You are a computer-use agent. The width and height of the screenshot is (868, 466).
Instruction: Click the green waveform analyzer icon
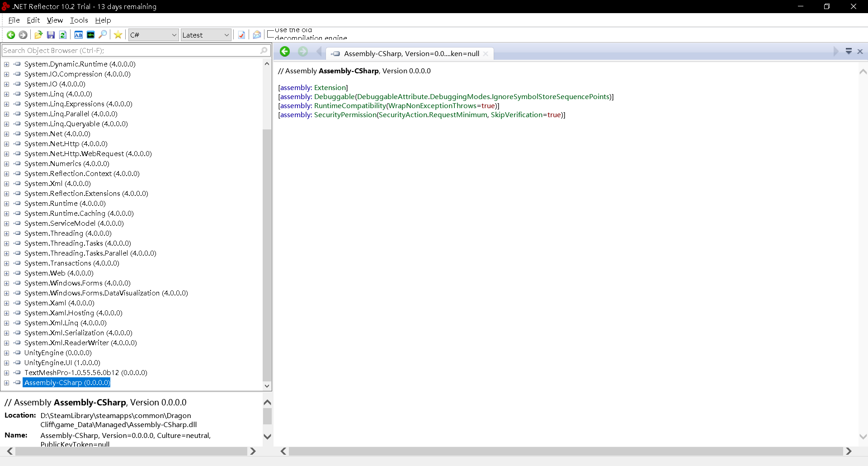pyautogui.click(x=90, y=35)
